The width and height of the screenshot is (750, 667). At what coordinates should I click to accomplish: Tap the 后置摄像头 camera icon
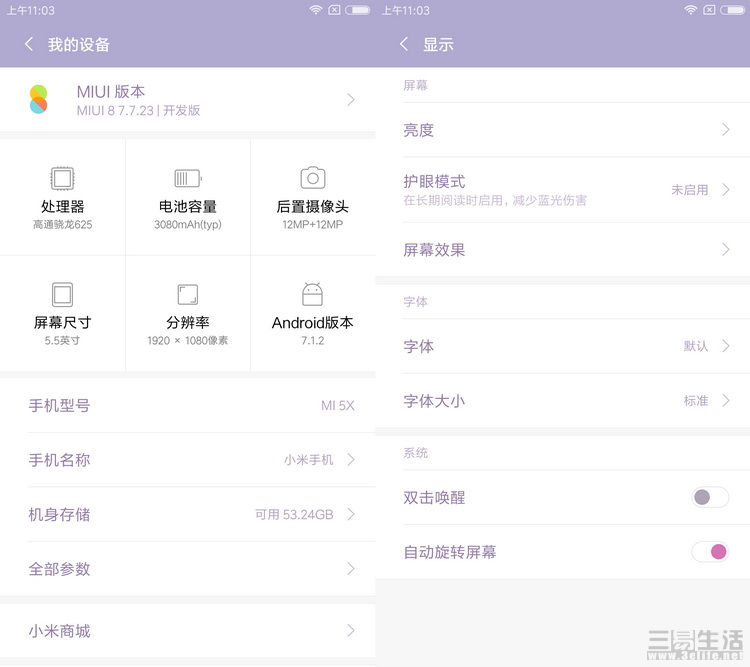point(313,179)
